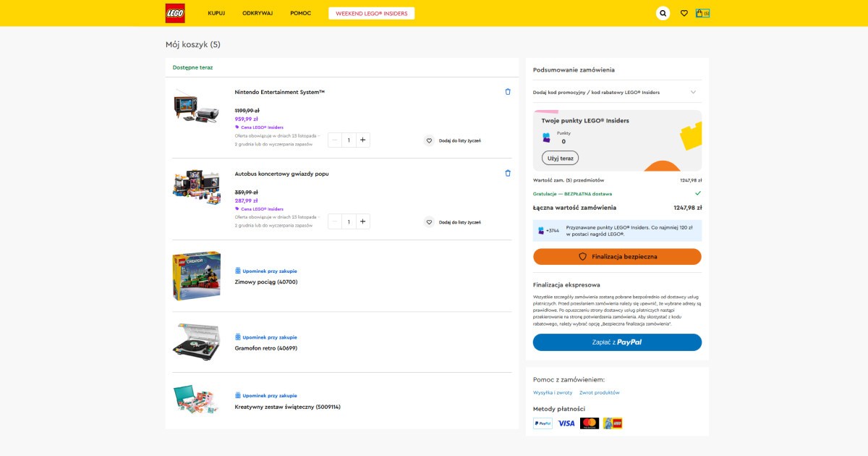868x456 pixels.
Task: Open Autobus koncertowy product image
Action: [x=197, y=187]
